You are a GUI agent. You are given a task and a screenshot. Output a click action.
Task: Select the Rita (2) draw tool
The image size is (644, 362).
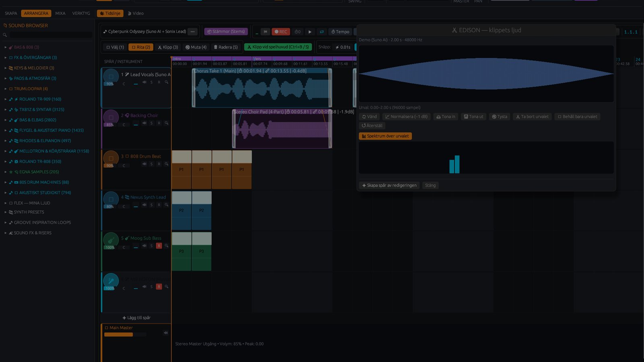[141, 47]
